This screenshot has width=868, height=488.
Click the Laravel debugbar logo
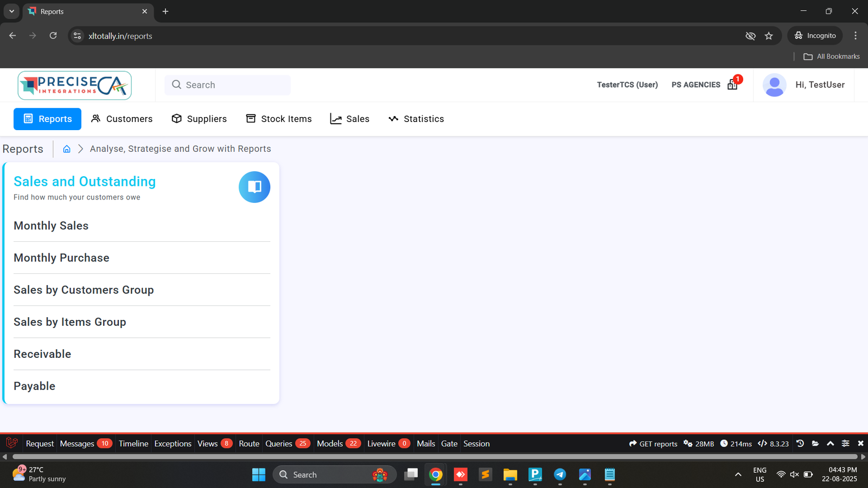click(x=12, y=443)
